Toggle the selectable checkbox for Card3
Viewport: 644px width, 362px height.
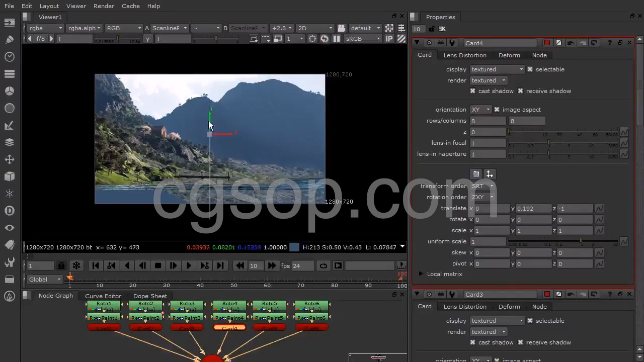click(x=530, y=321)
